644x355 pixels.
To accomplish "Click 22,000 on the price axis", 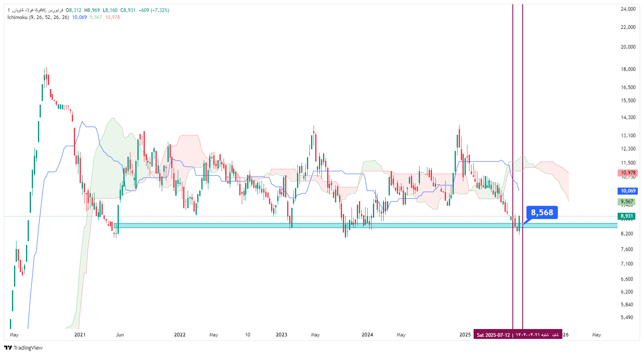I will point(628,27).
